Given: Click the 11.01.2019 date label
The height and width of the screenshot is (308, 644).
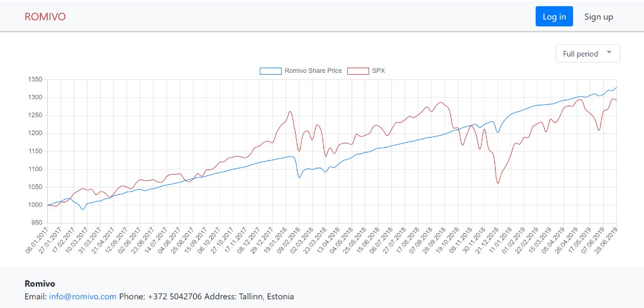Looking at the screenshot, I should coord(500,241).
